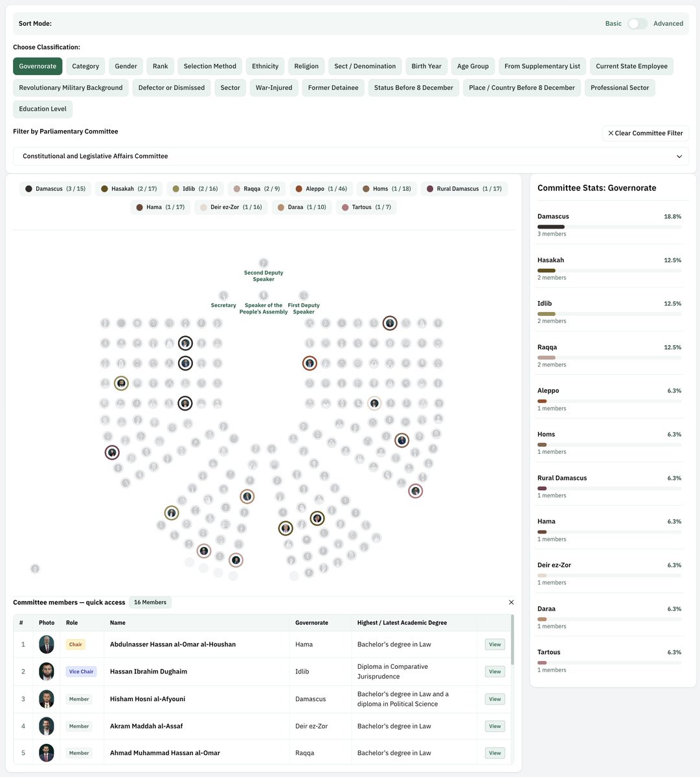Click Speaker of the People's Assembly seat
700x777 pixels.
pos(264,295)
